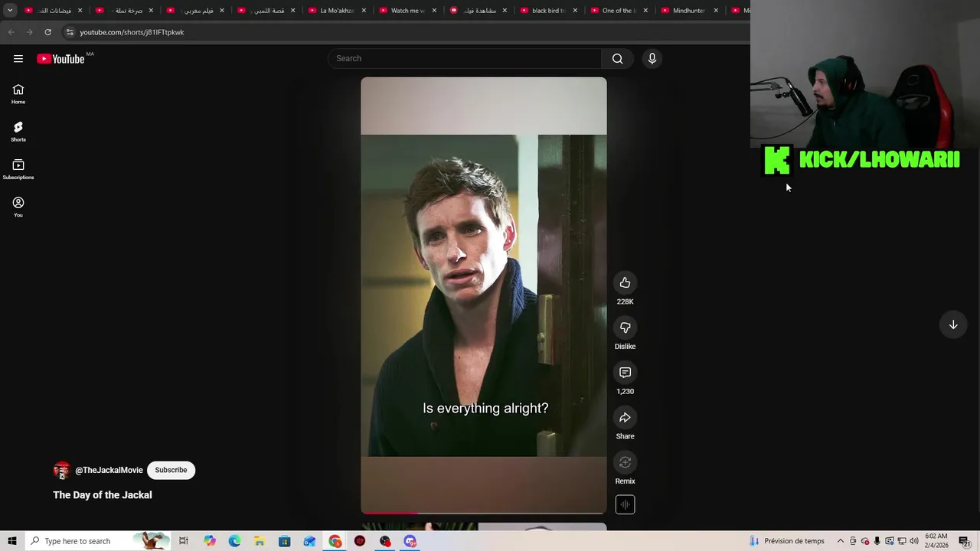Share this Short
The width and height of the screenshot is (980, 551).
tap(625, 418)
